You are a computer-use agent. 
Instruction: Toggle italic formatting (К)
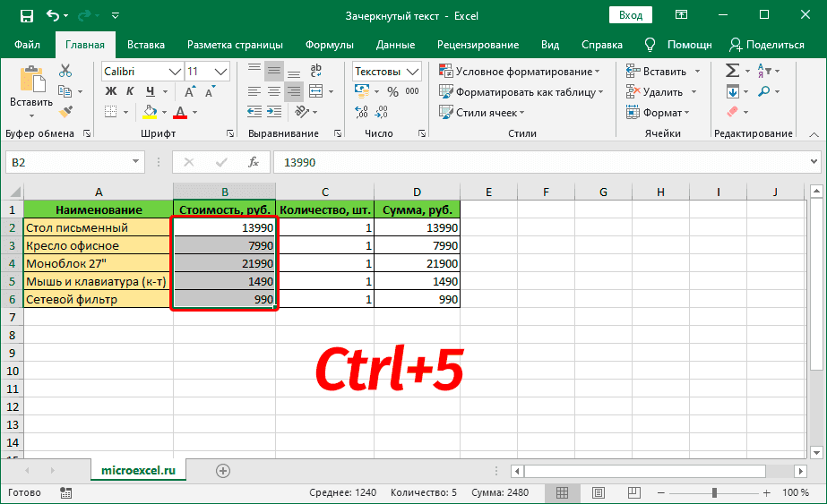[131, 91]
